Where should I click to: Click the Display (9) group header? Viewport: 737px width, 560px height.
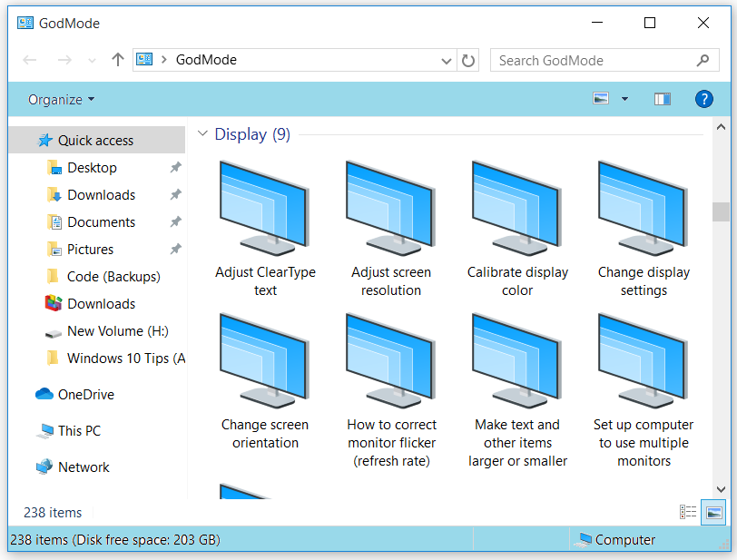(252, 134)
